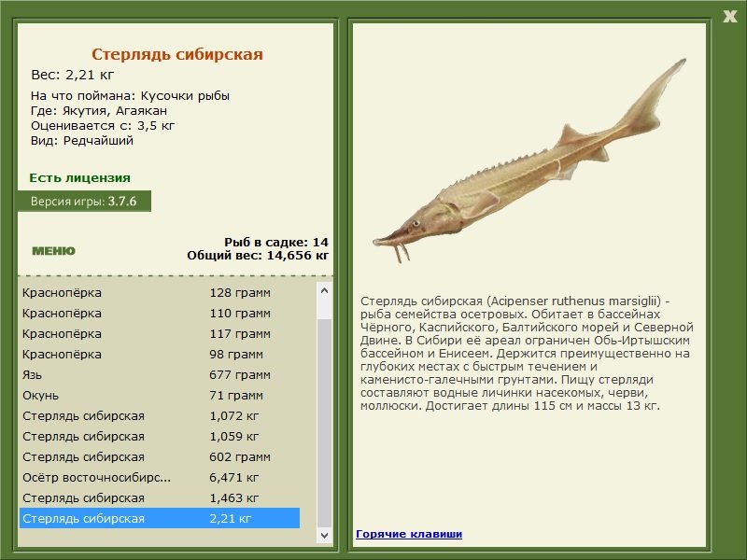Click the На что поймана: Кусочки рыбы line
The image size is (747, 560).
(130, 96)
